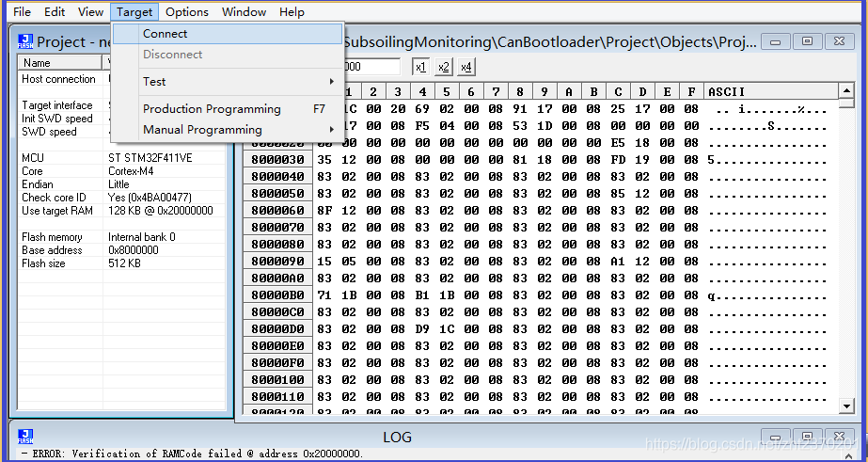Open the View menu

coord(90,11)
